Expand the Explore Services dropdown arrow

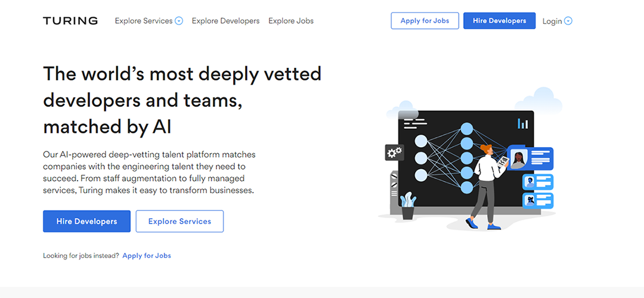tap(179, 21)
